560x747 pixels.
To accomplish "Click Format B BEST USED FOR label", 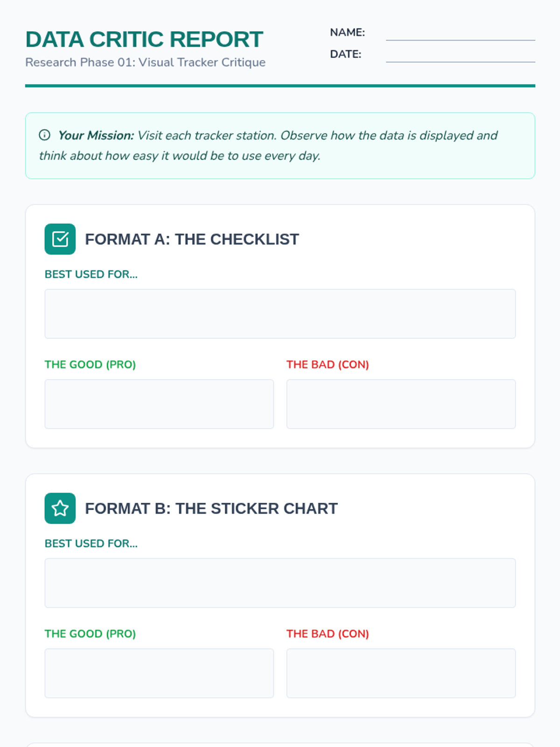I will 91,543.
